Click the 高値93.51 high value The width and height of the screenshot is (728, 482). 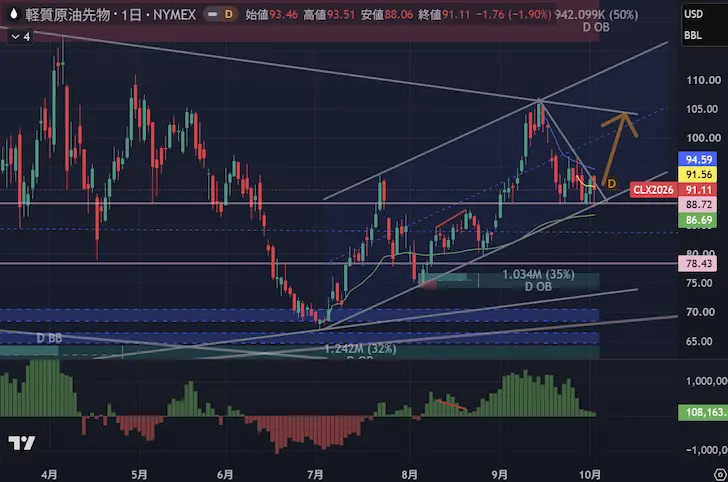point(329,15)
